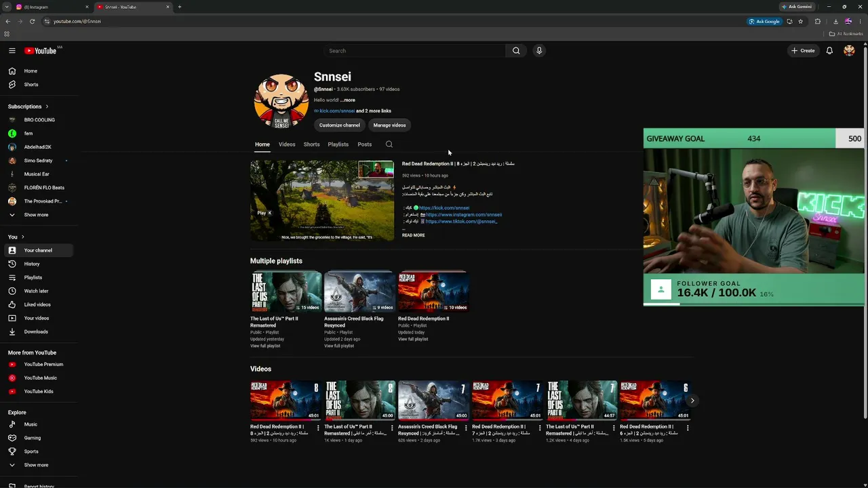The height and width of the screenshot is (488, 868).
Task: Click the Customize channel button
Action: pos(340,125)
